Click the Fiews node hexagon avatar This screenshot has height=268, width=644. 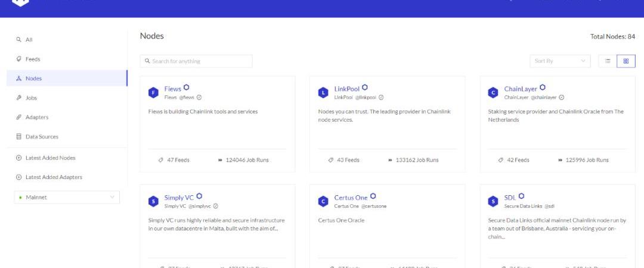coord(153,93)
